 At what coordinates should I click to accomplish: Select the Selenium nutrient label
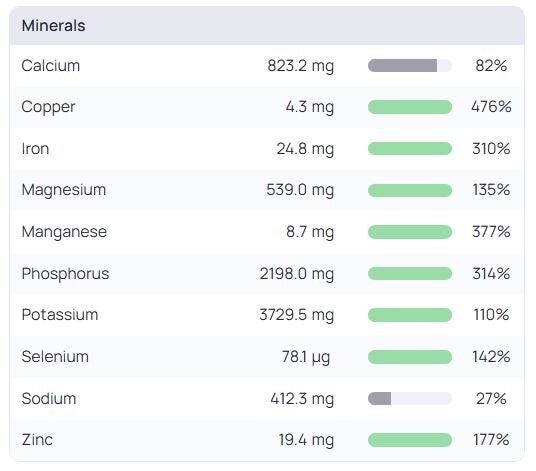coord(55,357)
